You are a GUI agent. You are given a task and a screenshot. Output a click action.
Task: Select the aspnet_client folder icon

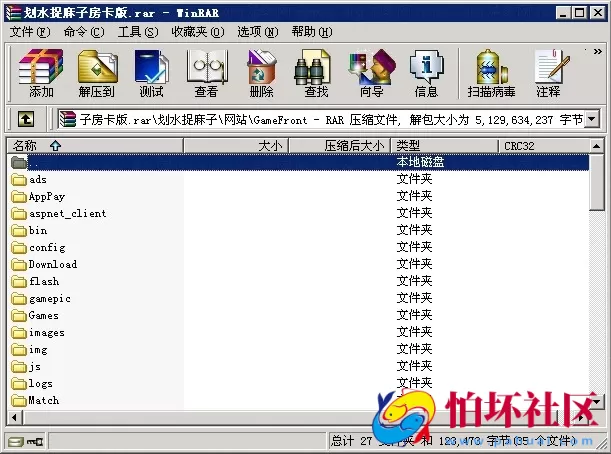click(19, 214)
